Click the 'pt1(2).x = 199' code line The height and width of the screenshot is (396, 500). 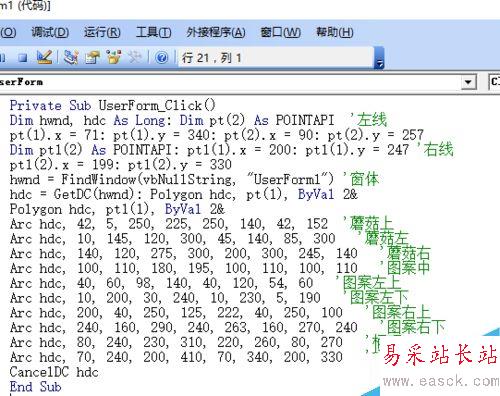(121, 164)
